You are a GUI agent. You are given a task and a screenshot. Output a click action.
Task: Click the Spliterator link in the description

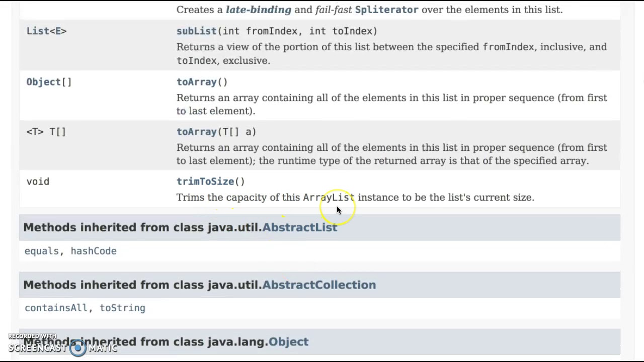(386, 10)
